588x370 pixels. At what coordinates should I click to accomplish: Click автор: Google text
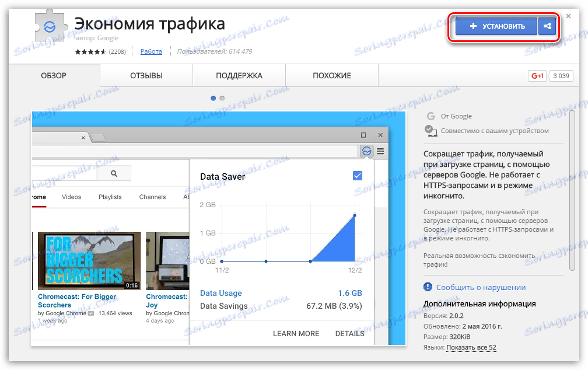point(97,38)
